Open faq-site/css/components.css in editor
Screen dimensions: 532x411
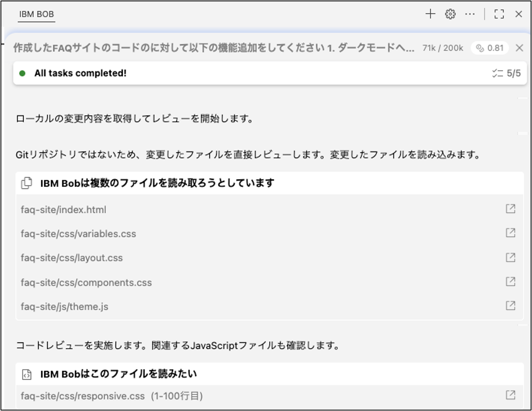click(511, 281)
